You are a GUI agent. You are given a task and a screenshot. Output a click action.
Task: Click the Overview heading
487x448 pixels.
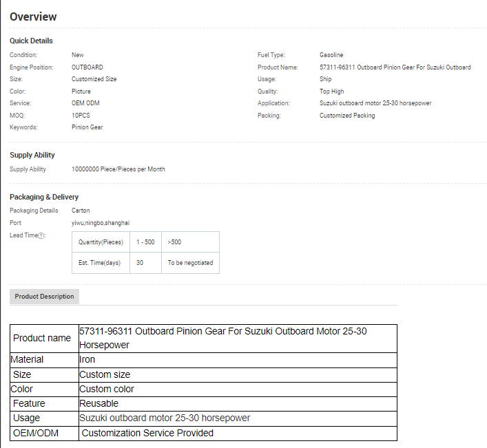[33, 17]
